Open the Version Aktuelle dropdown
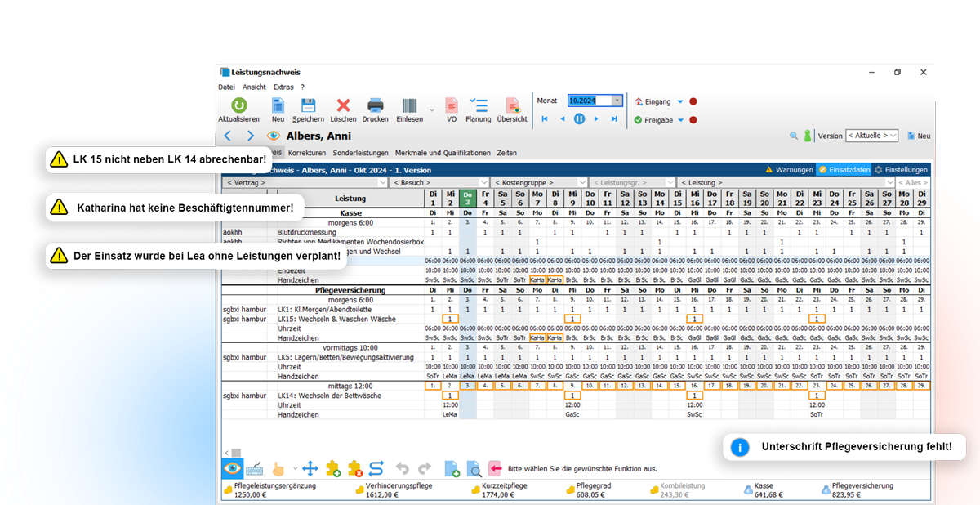The image size is (980, 505). point(871,136)
